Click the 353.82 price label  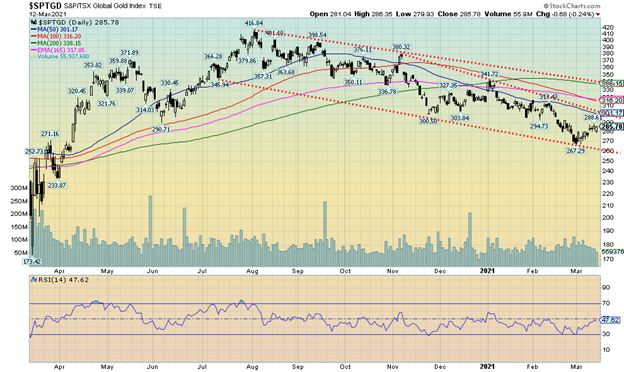point(93,65)
